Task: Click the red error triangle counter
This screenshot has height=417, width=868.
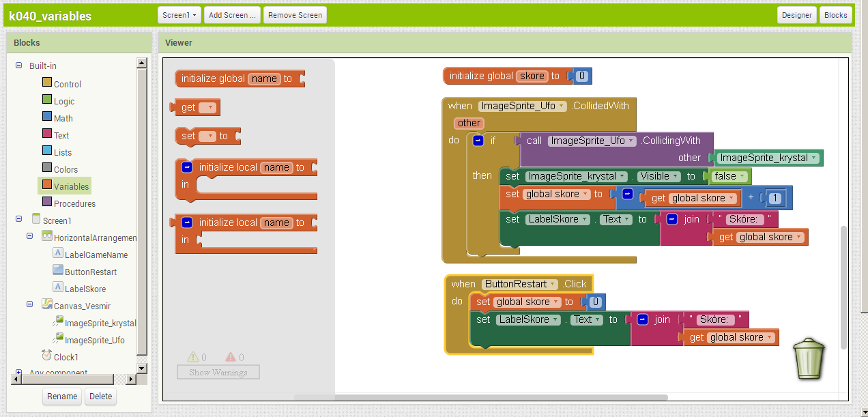Action: 231,357
